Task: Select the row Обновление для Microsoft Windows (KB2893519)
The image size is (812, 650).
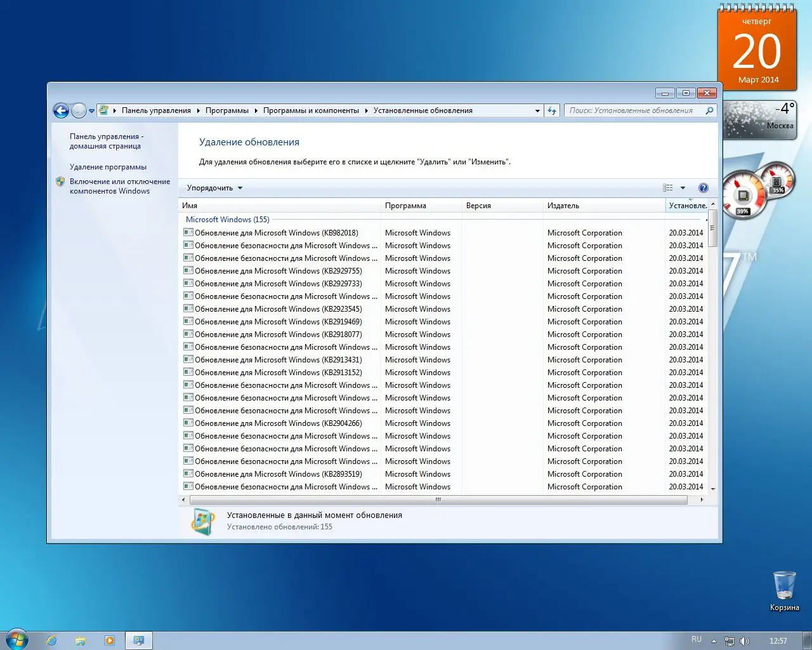Action: point(444,474)
